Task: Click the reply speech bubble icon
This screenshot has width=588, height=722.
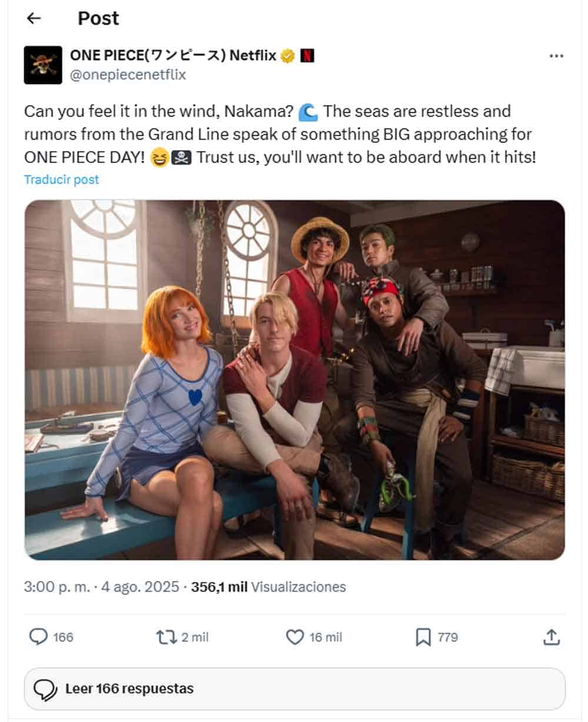Action: pyautogui.click(x=38, y=637)
